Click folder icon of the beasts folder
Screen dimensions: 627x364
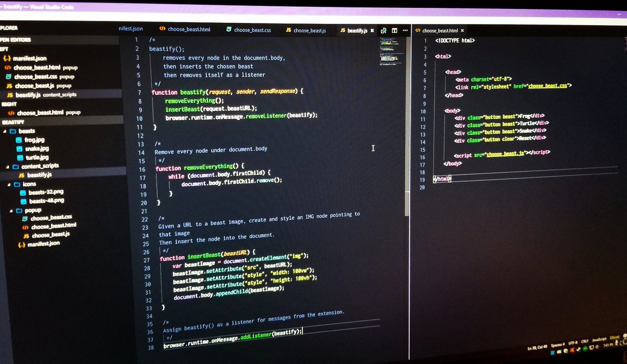(x=14, y=131)
